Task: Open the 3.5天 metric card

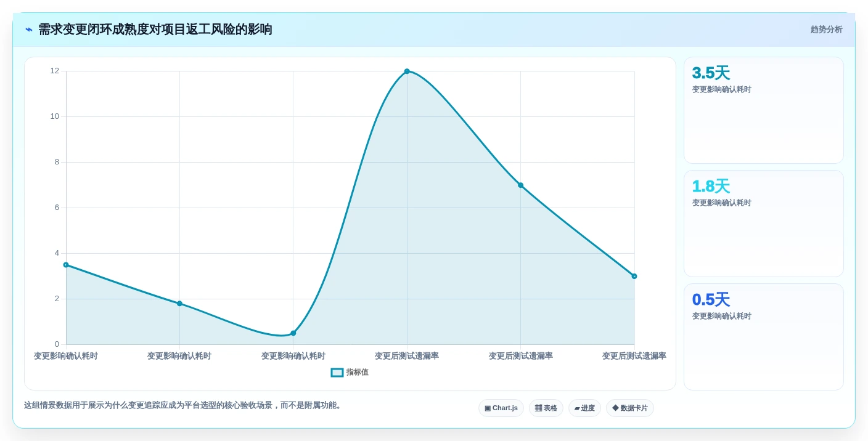Action: click(764, 110)
